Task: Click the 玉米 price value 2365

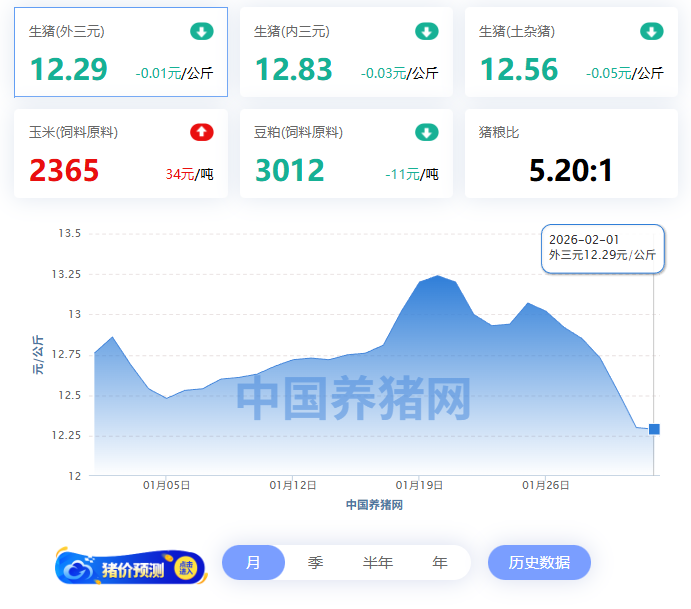Action: 64,171
